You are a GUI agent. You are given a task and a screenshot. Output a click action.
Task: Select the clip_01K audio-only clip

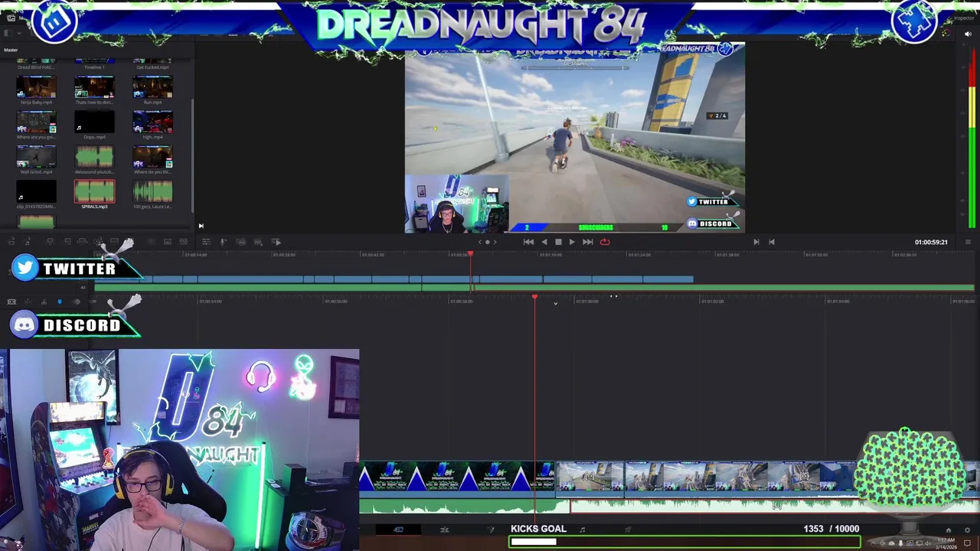coord(36,191)
